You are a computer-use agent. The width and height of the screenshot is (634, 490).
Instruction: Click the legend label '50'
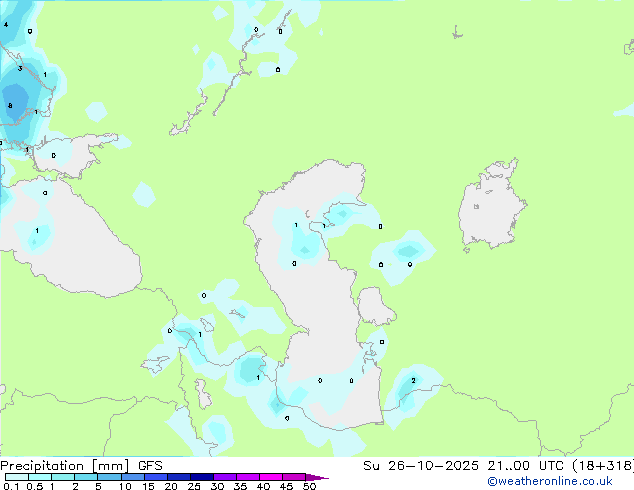tap(309, 486)
